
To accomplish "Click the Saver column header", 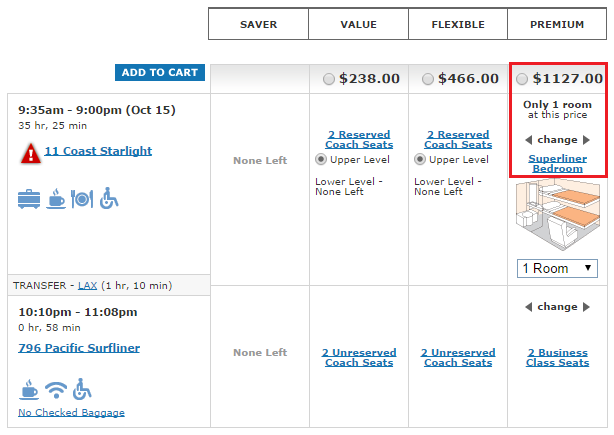I will [258, 24].
